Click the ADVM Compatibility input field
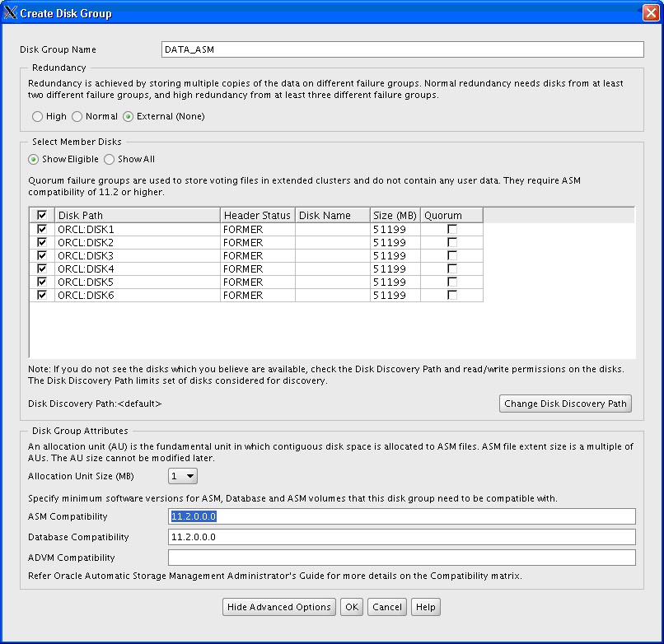Viewport: 664px width, 644px height. [403, 558]
